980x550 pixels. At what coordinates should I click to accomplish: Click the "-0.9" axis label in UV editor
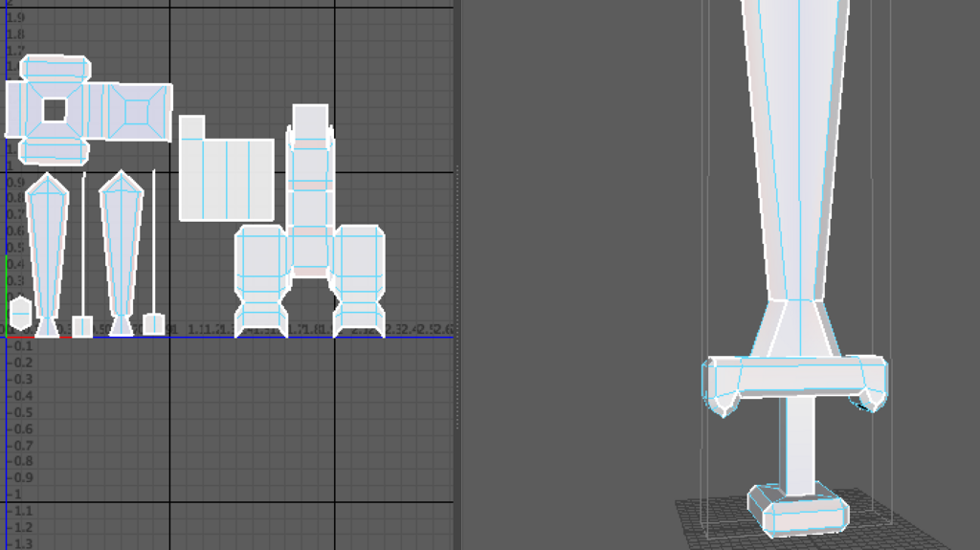click(22, 477)
